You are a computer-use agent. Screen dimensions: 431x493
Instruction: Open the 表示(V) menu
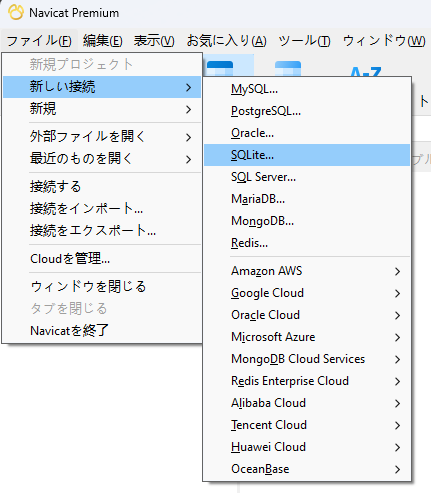[154, 41]
